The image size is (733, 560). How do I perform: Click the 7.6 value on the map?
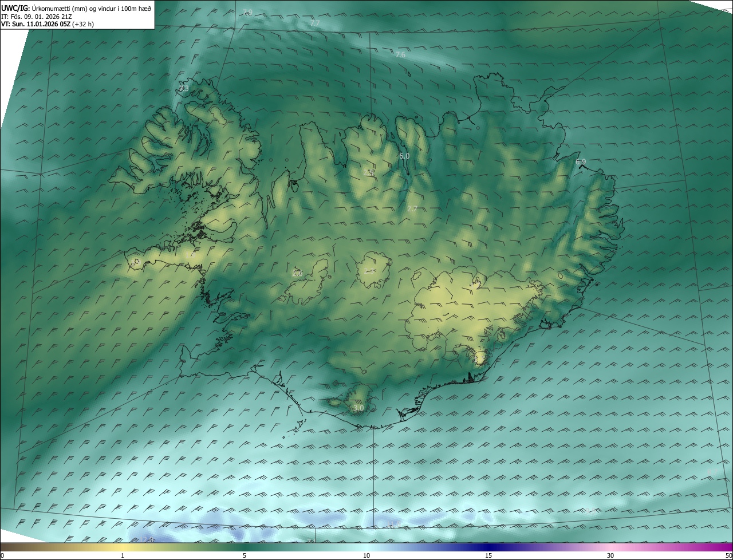pyautogui.click(x=400, y=54)
